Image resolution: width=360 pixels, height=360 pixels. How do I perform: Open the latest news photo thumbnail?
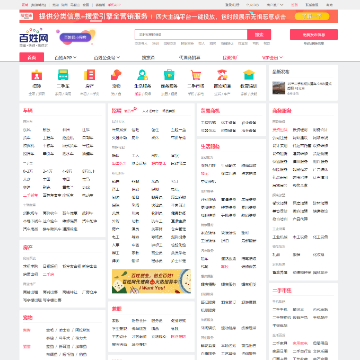coord(279,88)
